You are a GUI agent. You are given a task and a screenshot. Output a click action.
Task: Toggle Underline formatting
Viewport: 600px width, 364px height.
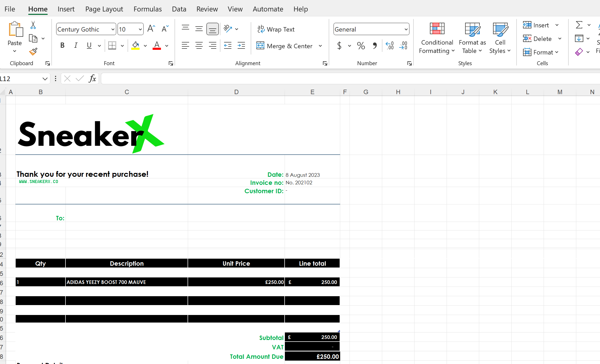click(x=89, y=45)
